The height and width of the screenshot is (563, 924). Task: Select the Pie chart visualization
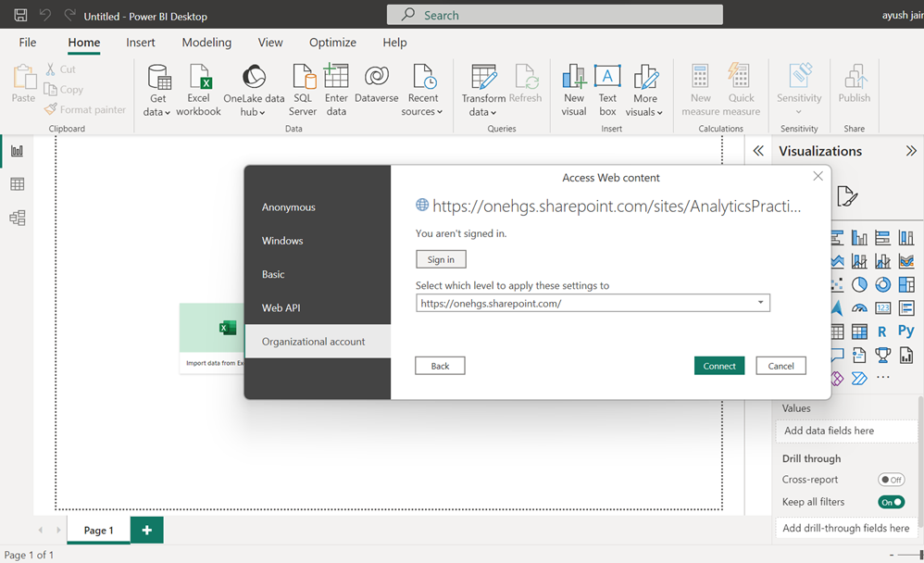tap(859, 285)
